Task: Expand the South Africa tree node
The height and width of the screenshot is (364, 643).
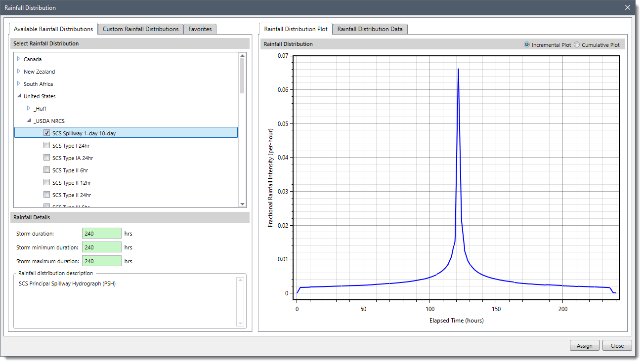Action: coord(18,83)
